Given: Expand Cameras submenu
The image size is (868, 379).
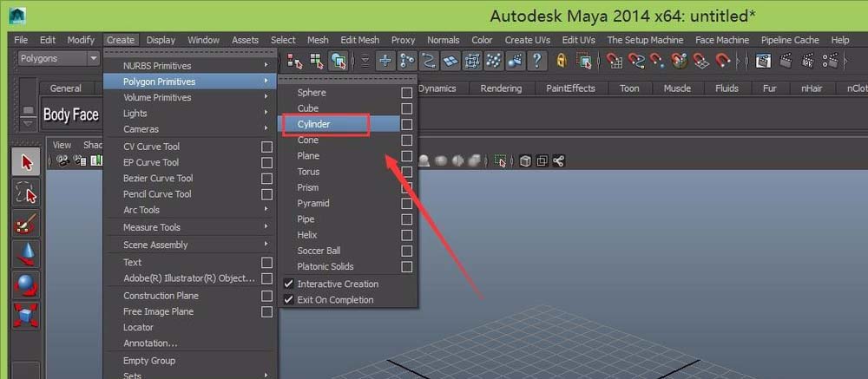Looking at the screenshot, I should point(190,129).
